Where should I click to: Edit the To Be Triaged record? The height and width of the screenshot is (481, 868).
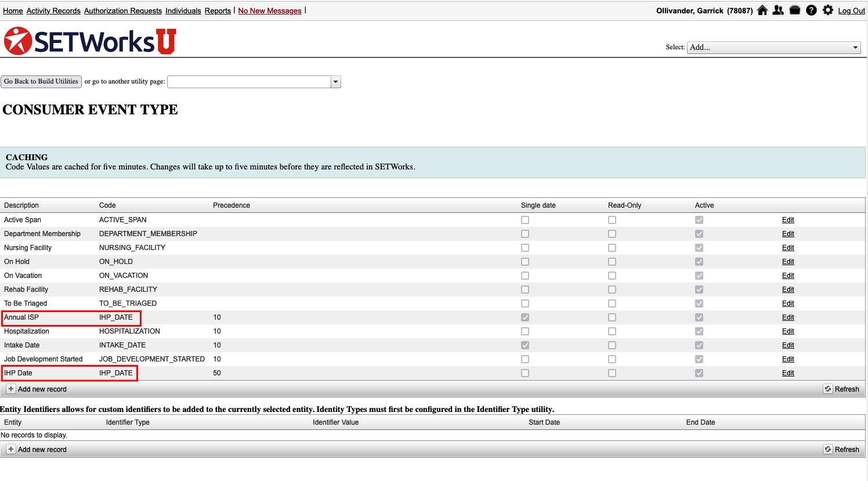coord(788,303)
